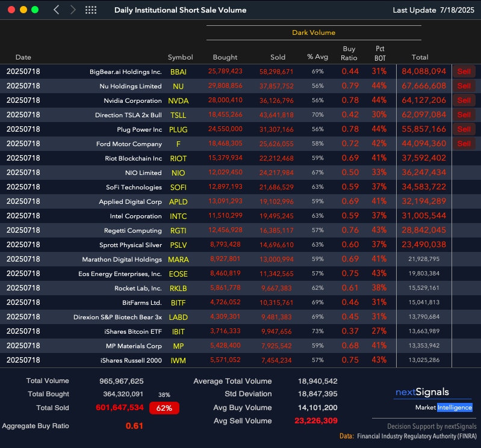Click the nextSignals logo
The image size is (481, 448).
tap(422, 392)
